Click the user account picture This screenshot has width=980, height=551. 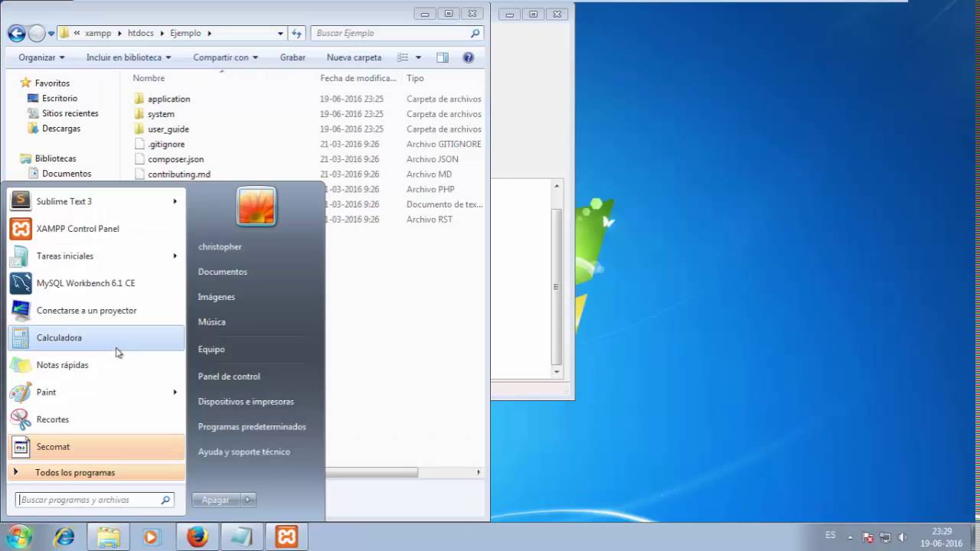click(256, 207)
